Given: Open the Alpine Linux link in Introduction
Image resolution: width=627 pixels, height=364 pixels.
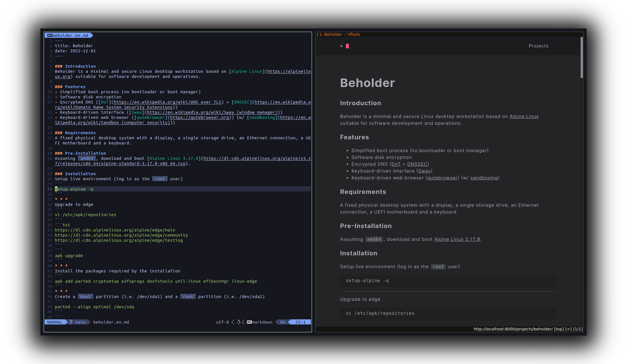Looking at the screenshot, I should click(524, 116).
